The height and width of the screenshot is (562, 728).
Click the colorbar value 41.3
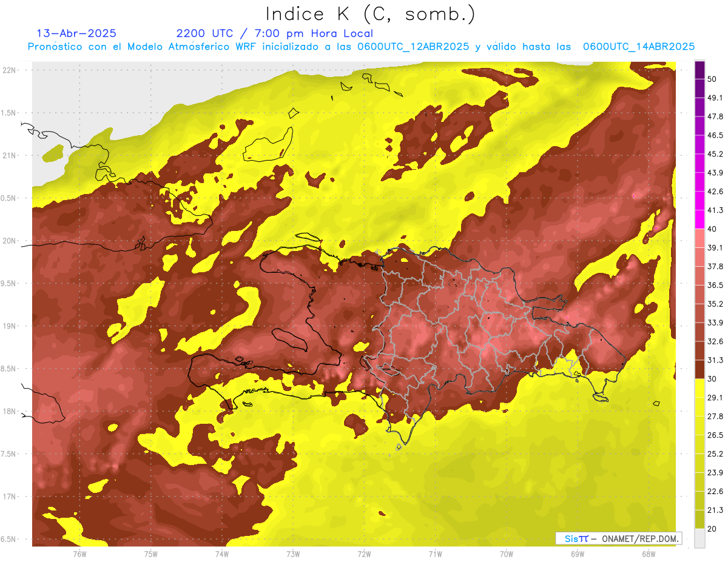pyautogui.click(x=715, y=210)
